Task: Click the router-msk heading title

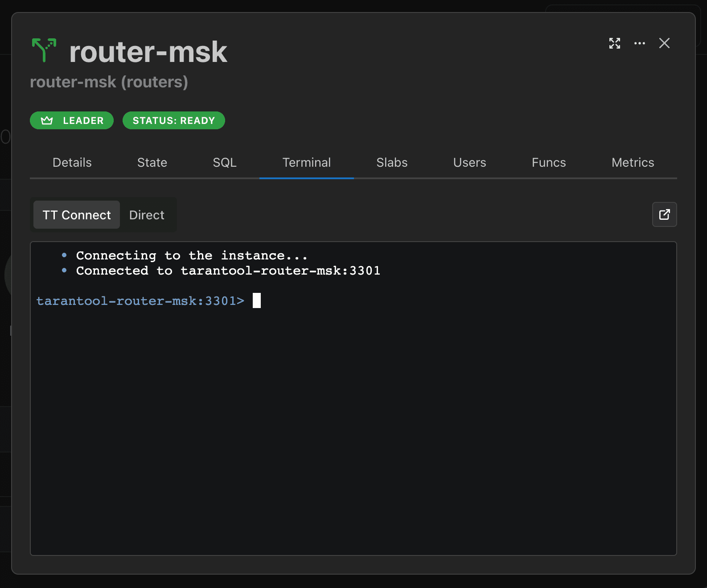Action: click(x=148, y=52)
